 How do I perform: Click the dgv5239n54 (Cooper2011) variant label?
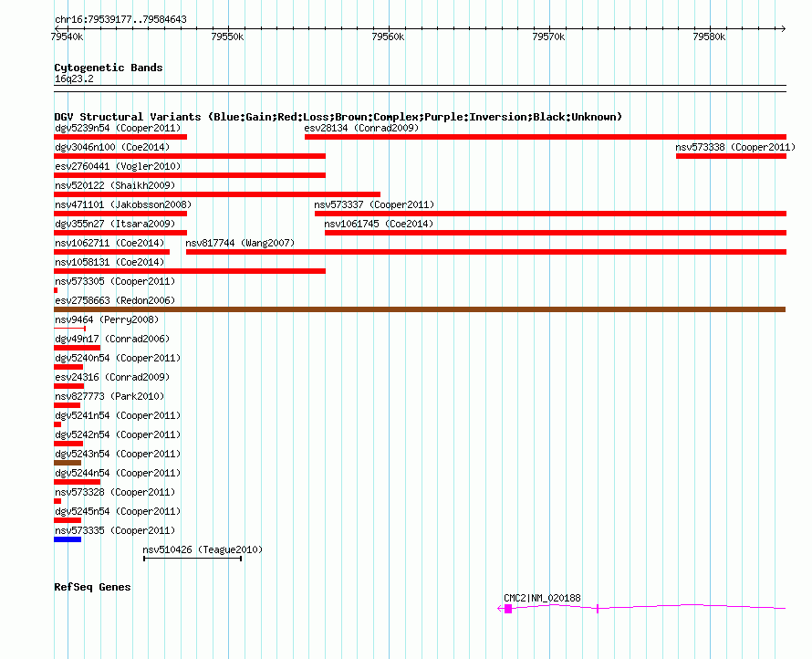[x=118, y=128]
